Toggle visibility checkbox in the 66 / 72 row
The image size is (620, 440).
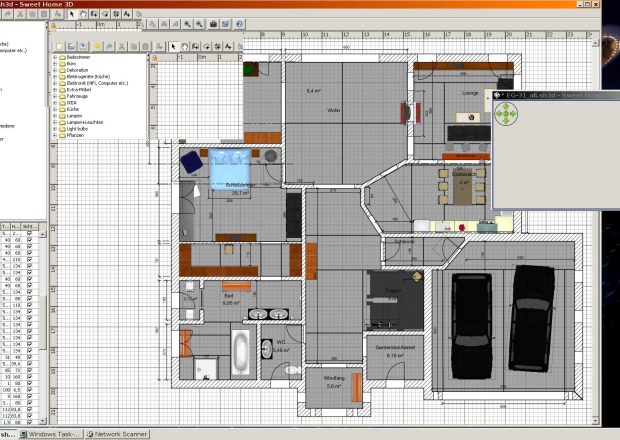point(29,370)
